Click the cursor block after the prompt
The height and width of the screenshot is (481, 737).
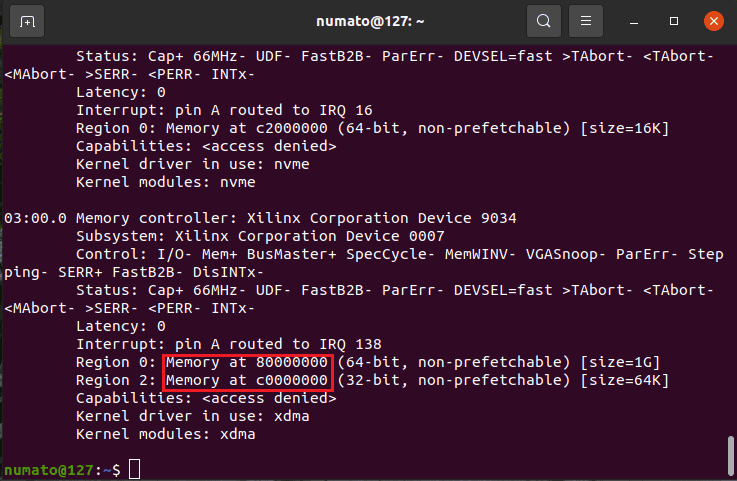134,470
